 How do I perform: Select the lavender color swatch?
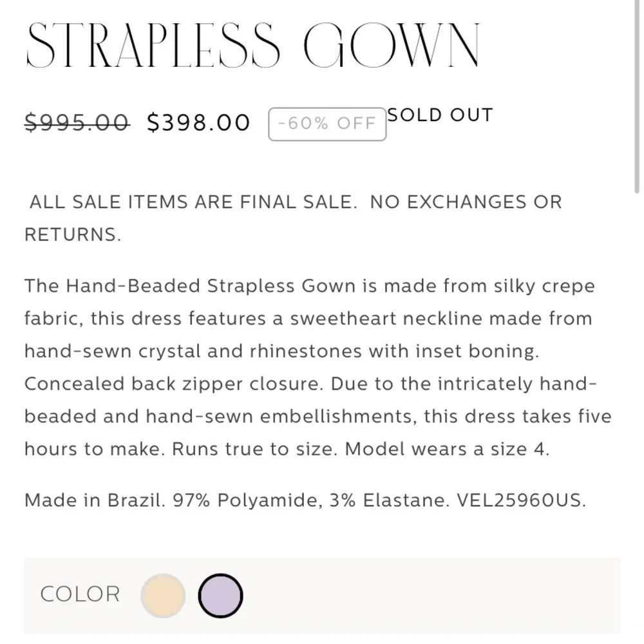click(220, 596)
